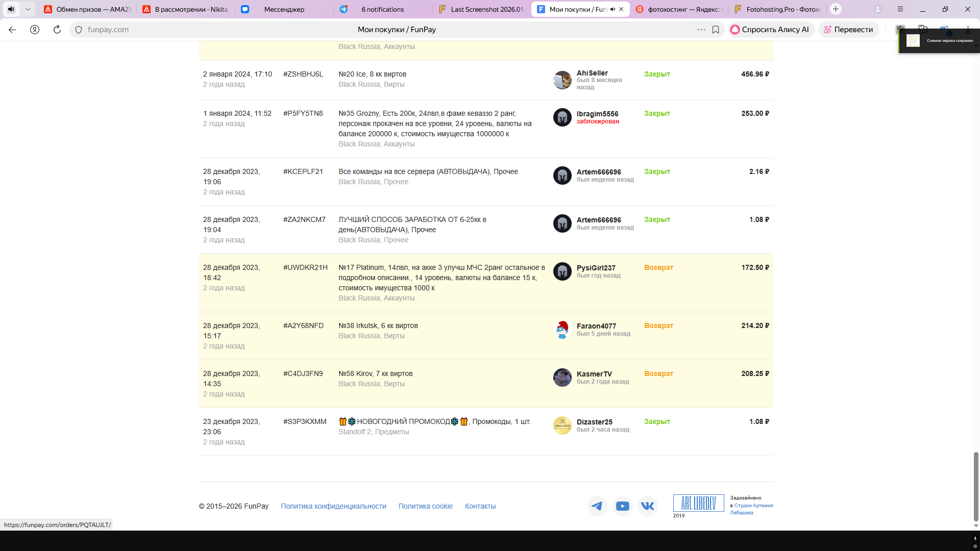Viewport: 980px width, 551px height.
Task: Switch to the 6 notifications tab
Action: 382,9
